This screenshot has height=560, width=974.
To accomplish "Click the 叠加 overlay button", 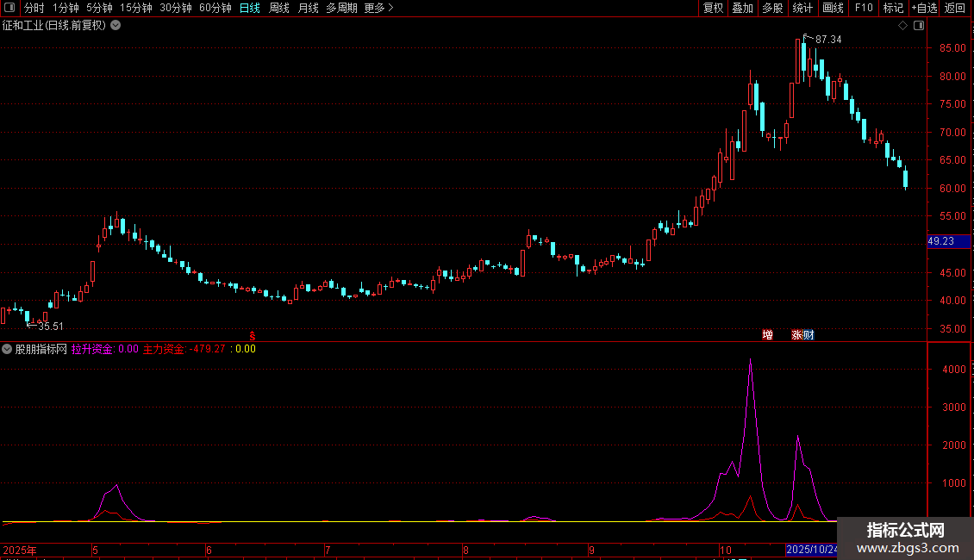I will tap(742, 8).
